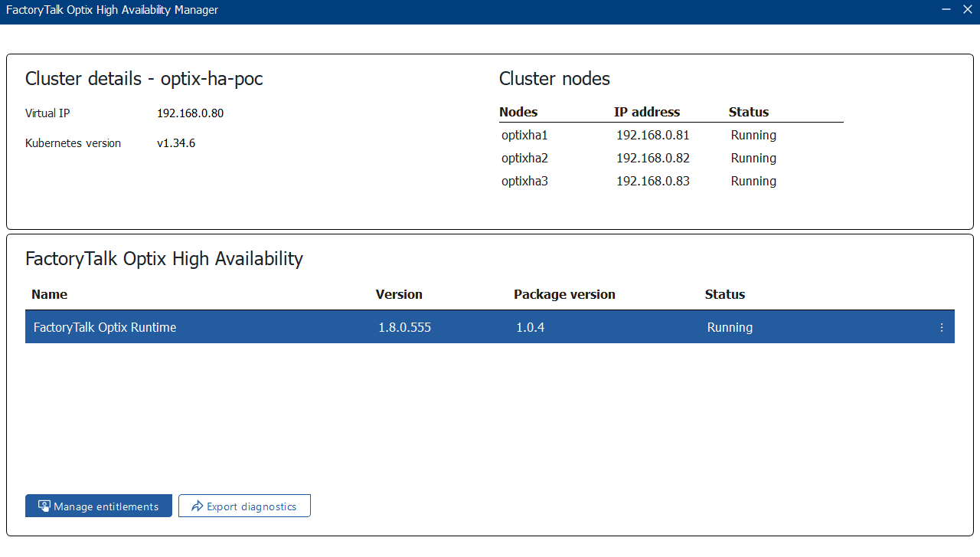Select the FactoryTalk Optix Runtime name cell
This screenshot has height=557, width=980.
click(105, 327)
